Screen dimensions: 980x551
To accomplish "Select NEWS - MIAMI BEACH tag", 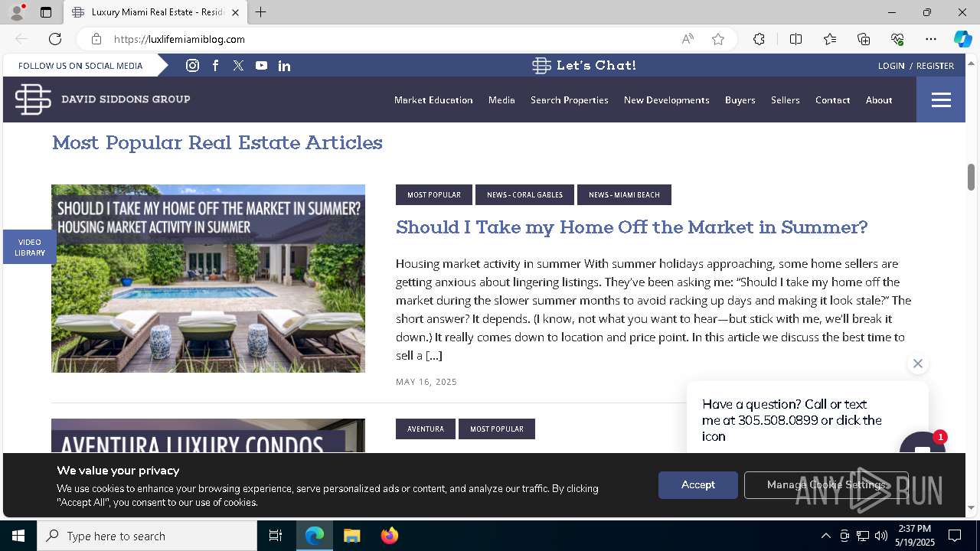I will point(624,194).
